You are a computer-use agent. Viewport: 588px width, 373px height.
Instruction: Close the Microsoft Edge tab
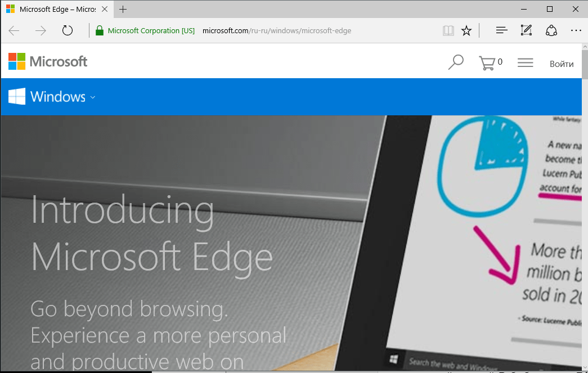(105, 9)
